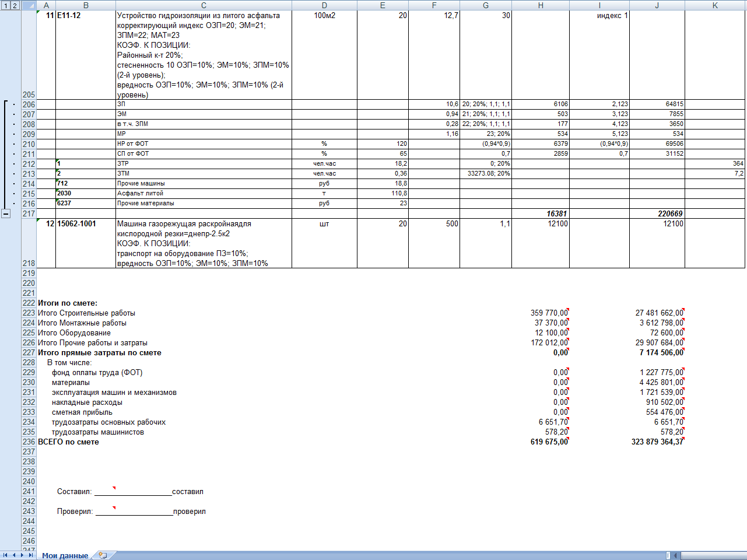The height and width of the screenshot is (560, 747).
Task: Click the tab-split handle beside the scrollbar
Action: [668, 555]
